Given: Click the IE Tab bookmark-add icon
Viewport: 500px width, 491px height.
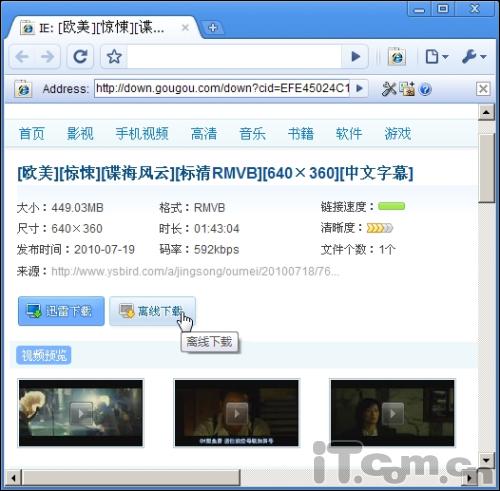Looking at the screenshot, I should click(x=407, y=89).
